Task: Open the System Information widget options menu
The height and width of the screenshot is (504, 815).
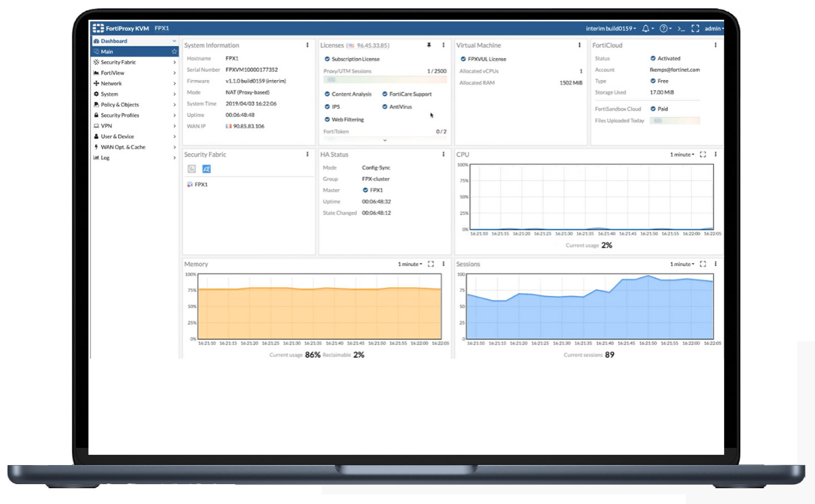Action: [307, 45]
